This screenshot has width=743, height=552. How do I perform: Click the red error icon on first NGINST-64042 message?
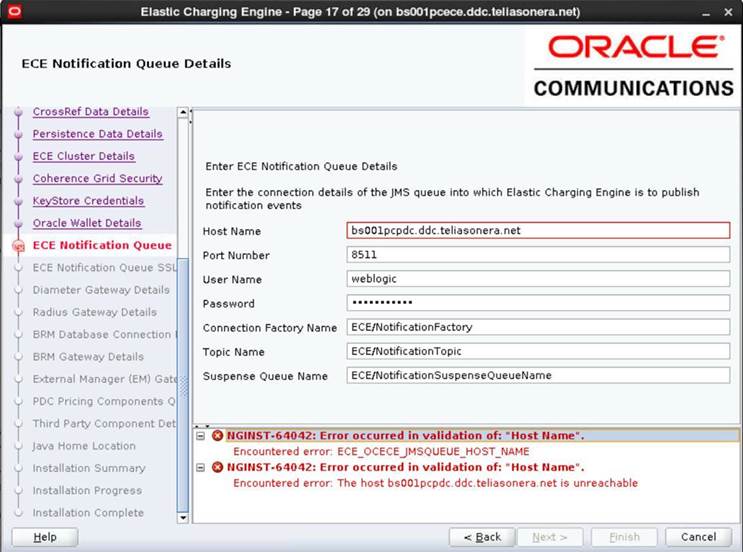(x=217, y=436)
